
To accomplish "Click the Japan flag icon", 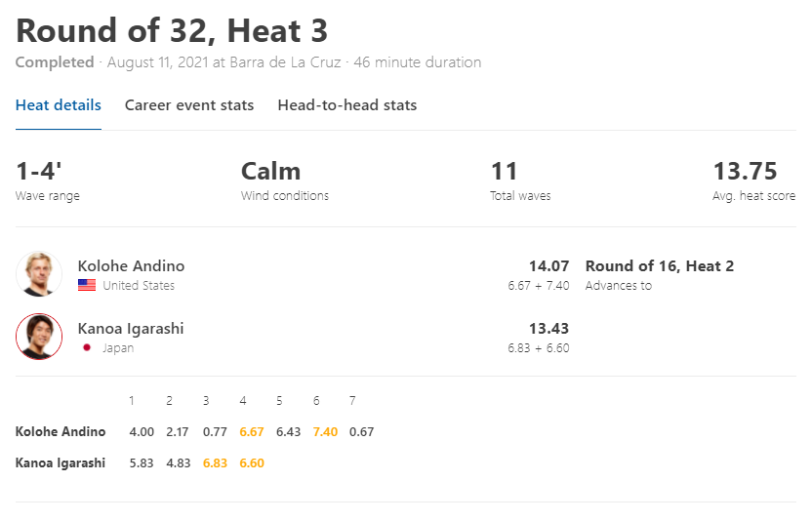I will (87, 348).
